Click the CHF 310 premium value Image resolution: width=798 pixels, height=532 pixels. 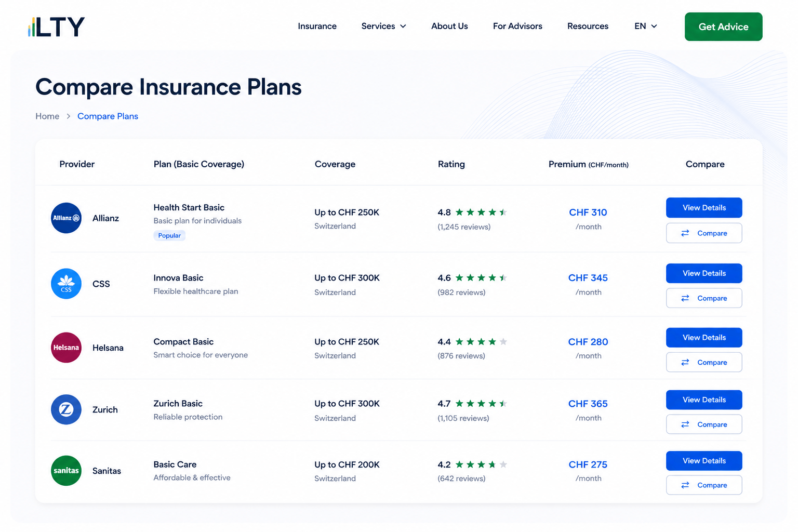point(588,212)
